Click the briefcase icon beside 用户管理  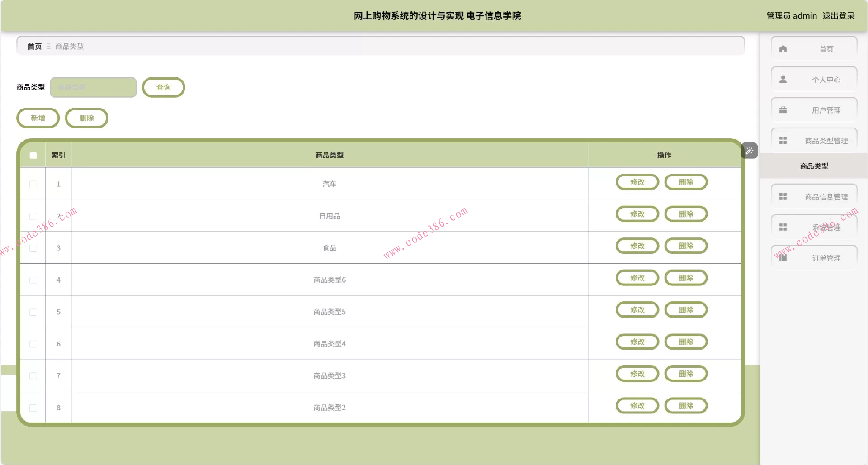783,110
